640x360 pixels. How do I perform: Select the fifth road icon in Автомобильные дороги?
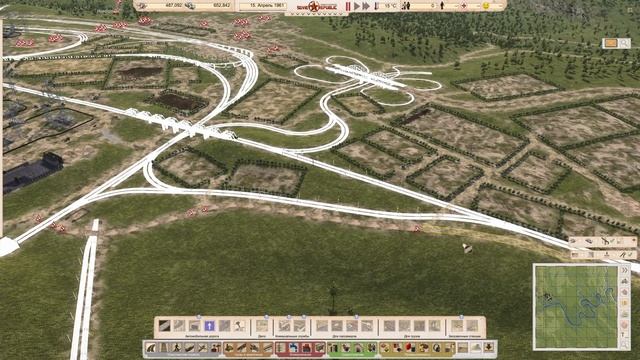click(224, 326)
